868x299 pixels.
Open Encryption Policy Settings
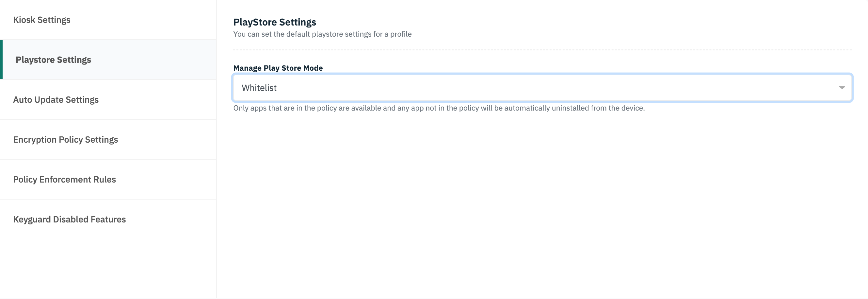click(66, 140)
